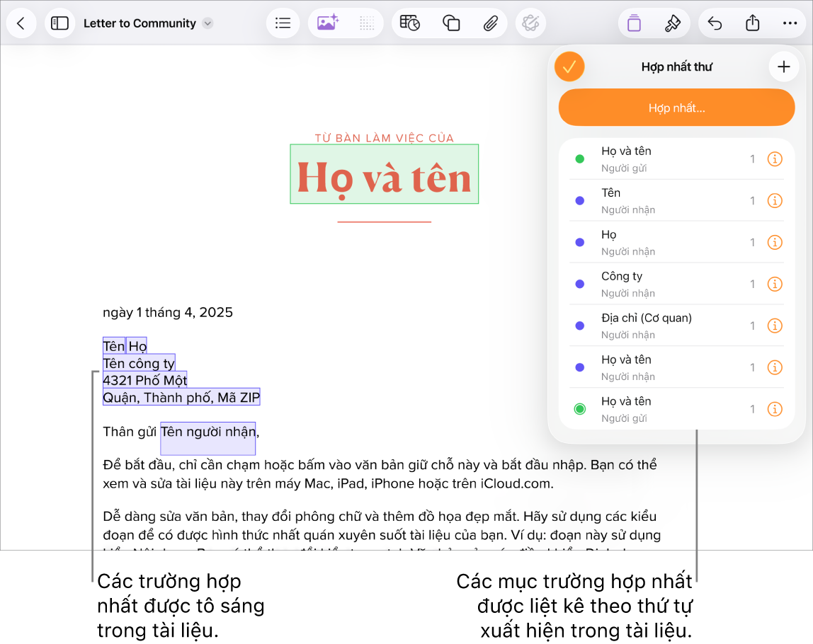
Task: Toggle the sidebar view button
Action: [x=59, y=23]
